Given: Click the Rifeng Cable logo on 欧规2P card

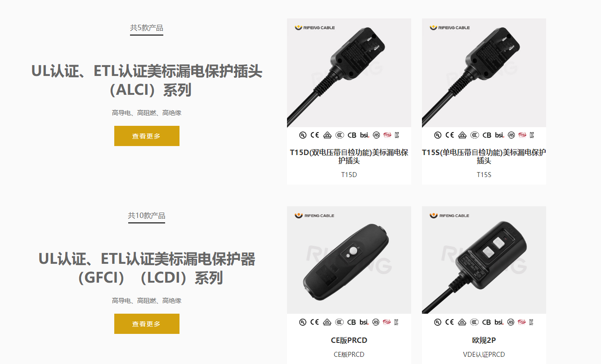Looking at the screenshot, I should 450,216.
